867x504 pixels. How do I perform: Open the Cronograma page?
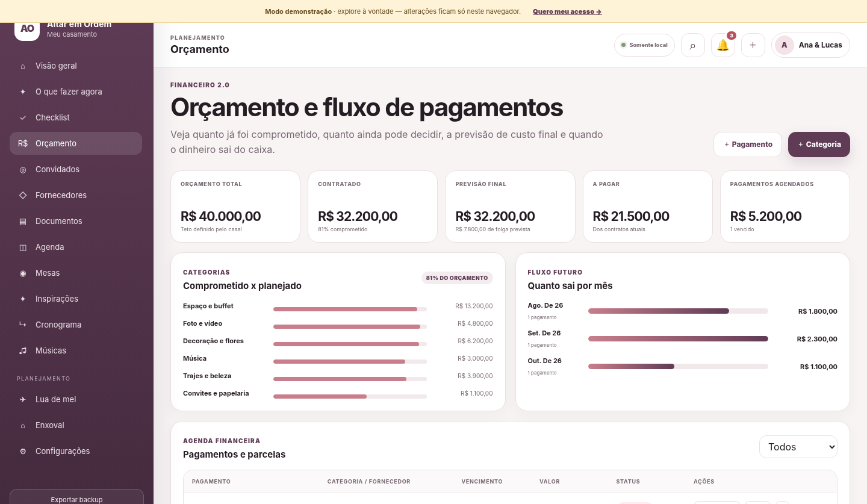click(x=76, y=325)
